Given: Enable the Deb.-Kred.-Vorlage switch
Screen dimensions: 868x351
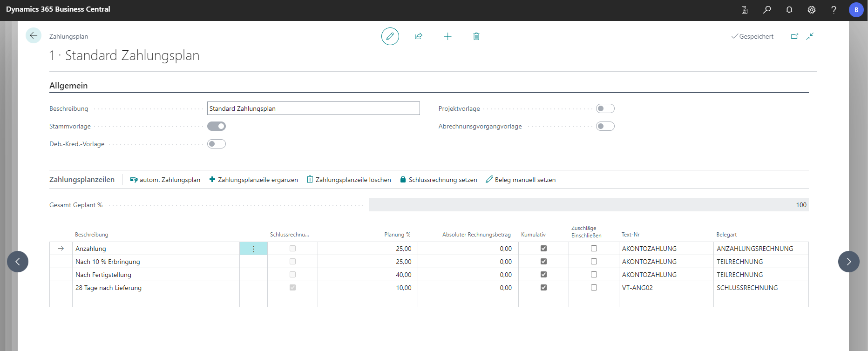Looking at the screenshot, I should [x=217, y=144].
